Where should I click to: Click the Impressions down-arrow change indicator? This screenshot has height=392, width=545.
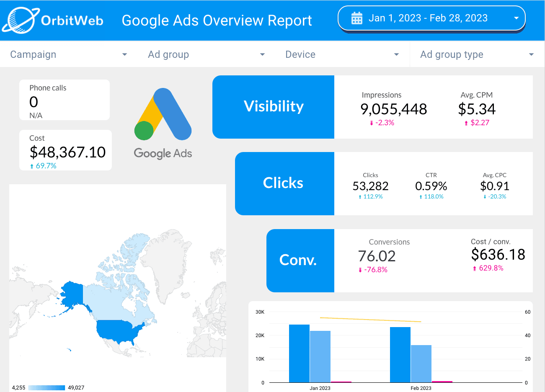click(372, 123)
